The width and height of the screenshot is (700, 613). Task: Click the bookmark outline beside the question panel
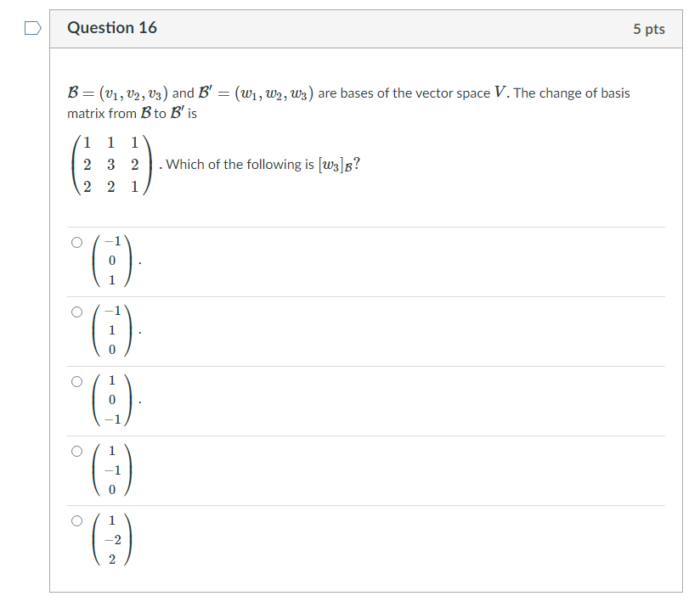point(33,28)
